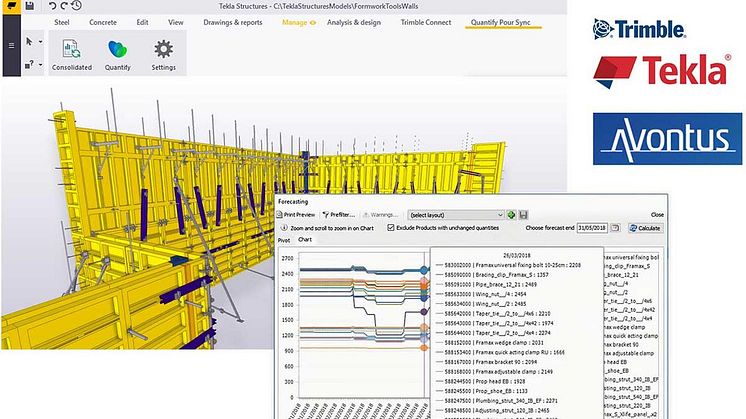The width and height of the screenshot is (746, 419).
Task: Open the history clock icon
Action: (77, 6)
